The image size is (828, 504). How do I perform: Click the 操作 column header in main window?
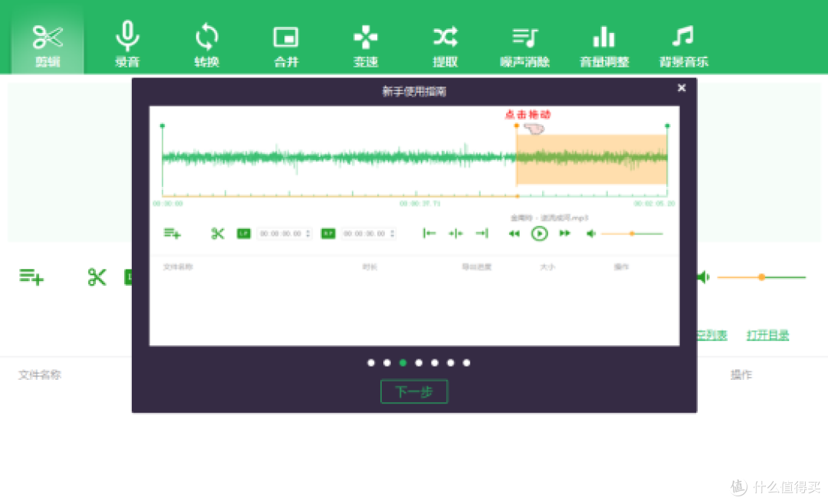(741, 375)
